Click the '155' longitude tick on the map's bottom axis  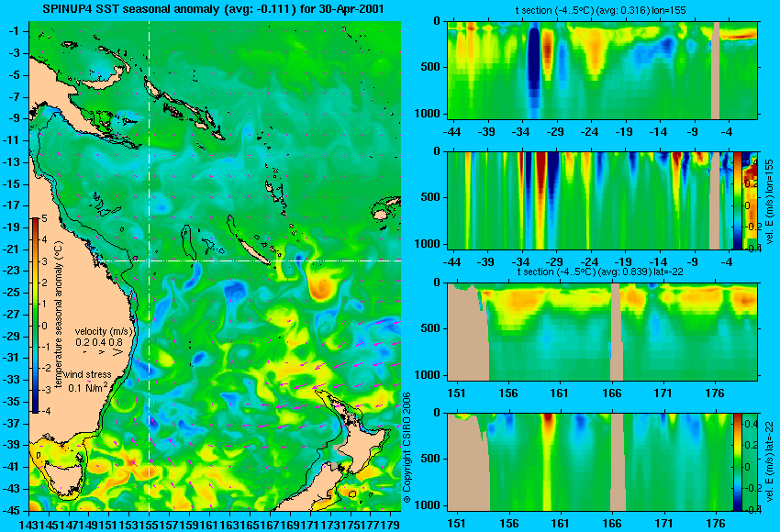tap(150, 525)
